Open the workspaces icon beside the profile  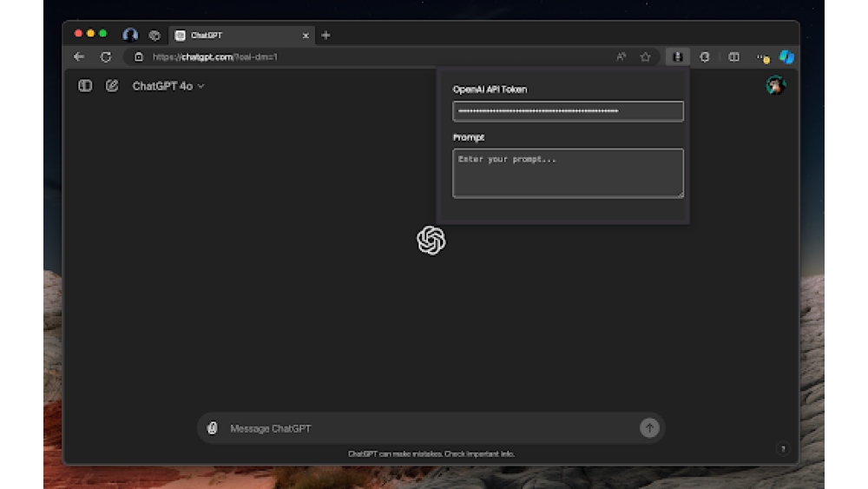coord(155,36)
